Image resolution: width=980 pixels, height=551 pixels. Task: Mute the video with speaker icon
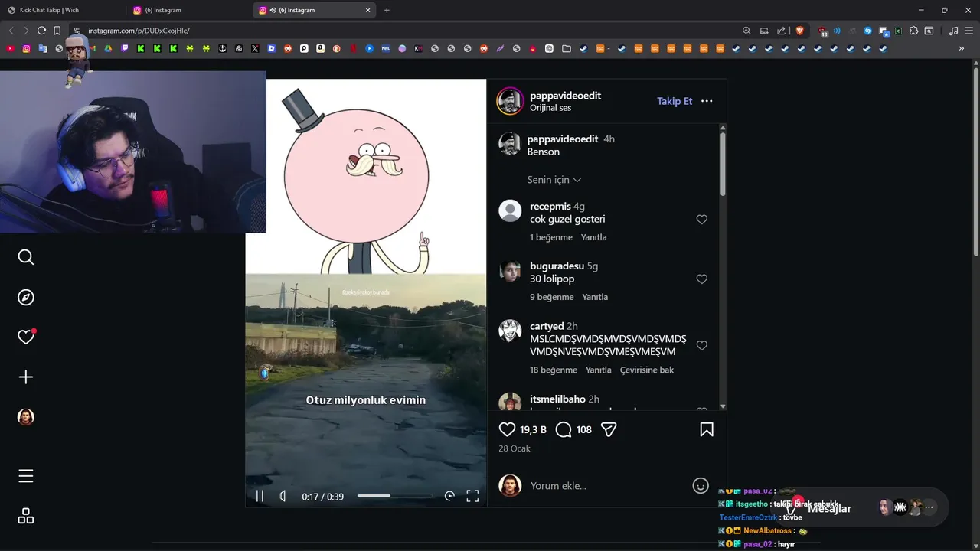(x=283, y=496)
